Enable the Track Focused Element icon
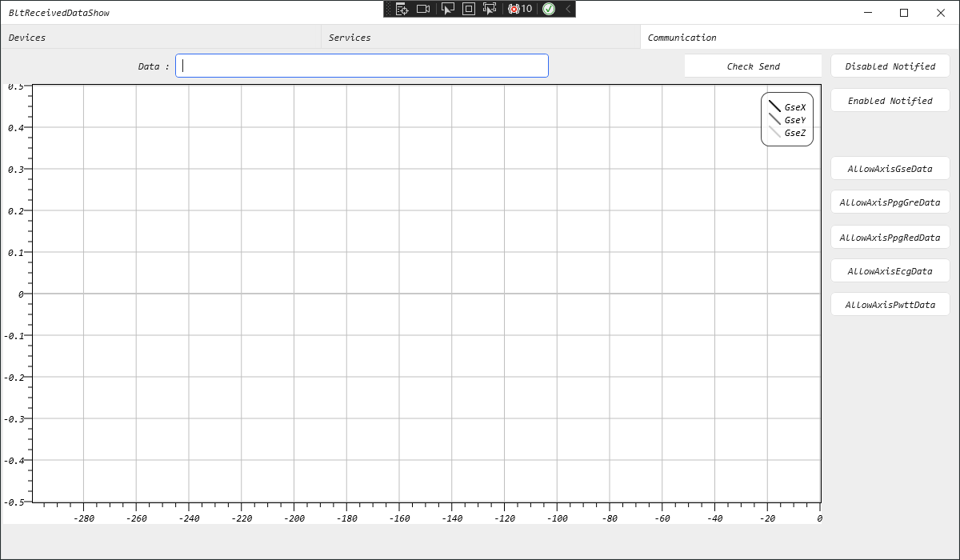This screenshot has height=560, width=960. tap(490, 9)
